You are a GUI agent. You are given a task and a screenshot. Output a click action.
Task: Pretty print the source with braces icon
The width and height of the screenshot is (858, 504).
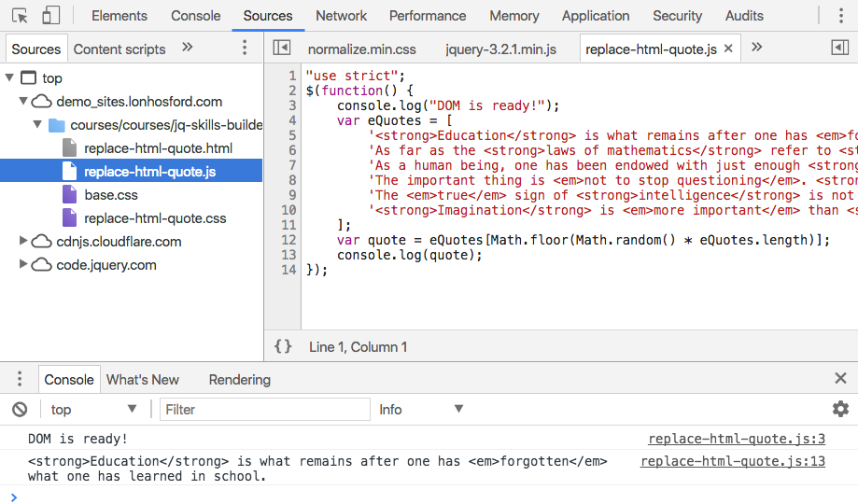(283, 346)
